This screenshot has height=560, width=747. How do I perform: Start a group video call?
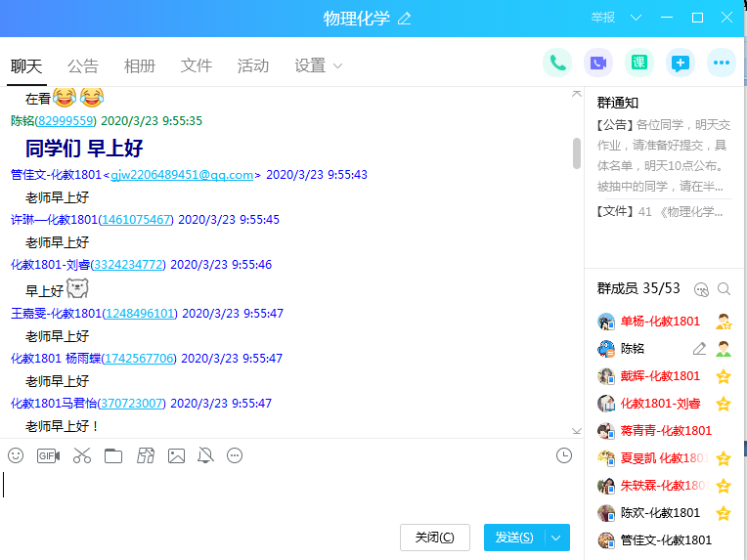(x=598, y=63)
